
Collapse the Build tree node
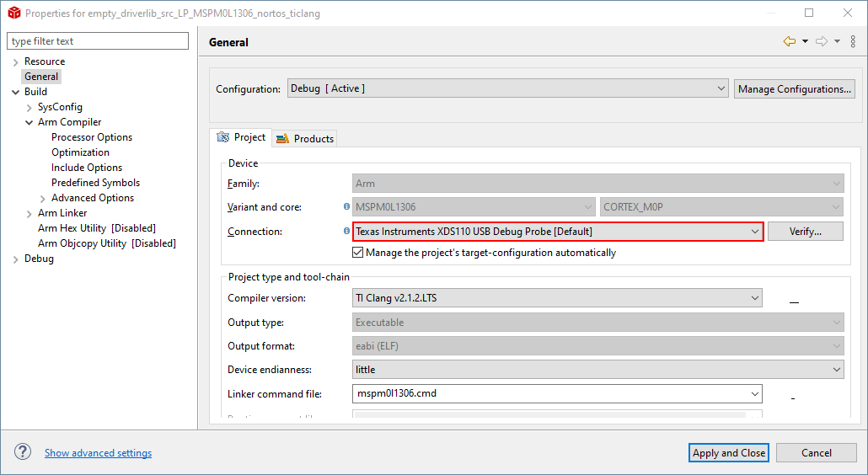(16, 92)
